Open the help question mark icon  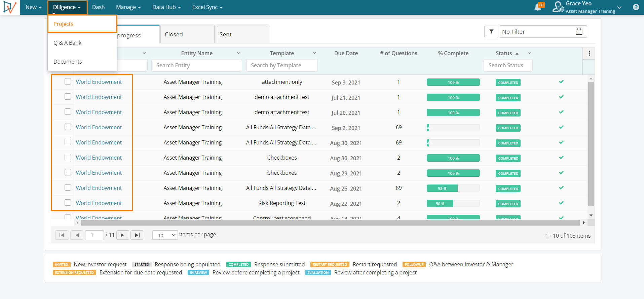click(x=636, y=7)
